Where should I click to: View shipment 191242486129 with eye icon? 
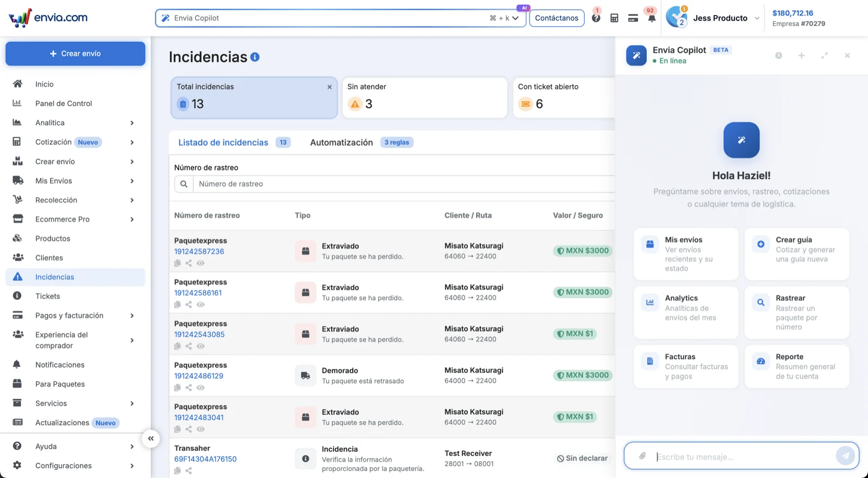click(201, 387)
